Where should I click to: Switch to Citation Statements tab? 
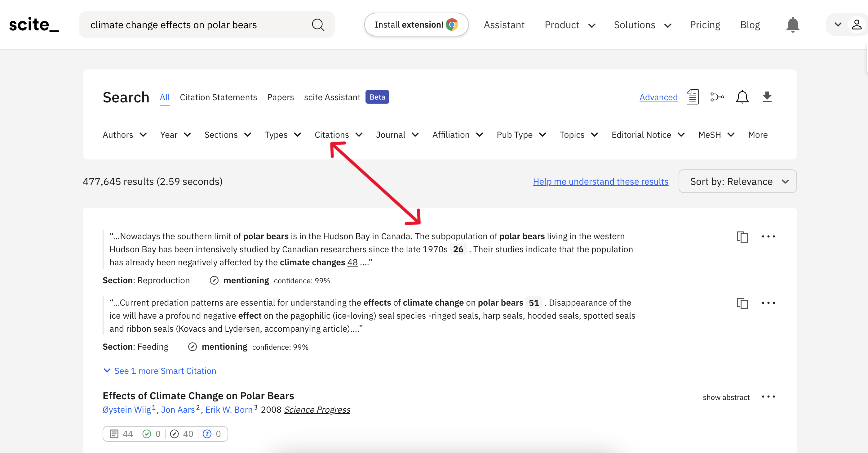tap(218, 97)
